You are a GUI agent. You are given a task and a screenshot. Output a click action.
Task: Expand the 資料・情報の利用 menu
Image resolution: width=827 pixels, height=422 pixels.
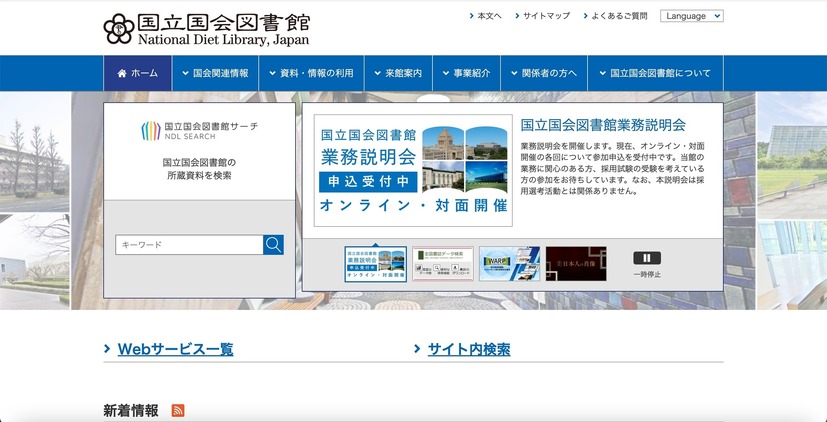[311, 73]
